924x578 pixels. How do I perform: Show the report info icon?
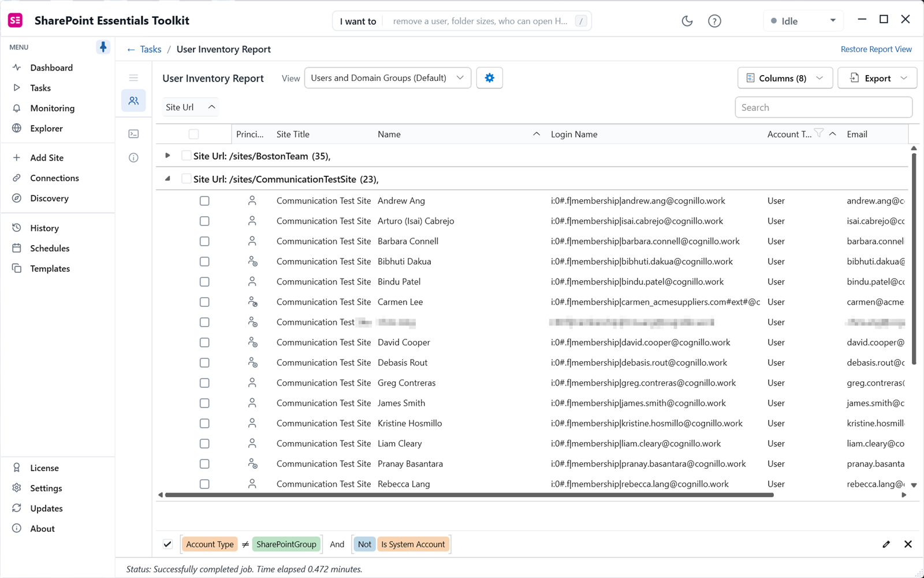tap(133, 158)
